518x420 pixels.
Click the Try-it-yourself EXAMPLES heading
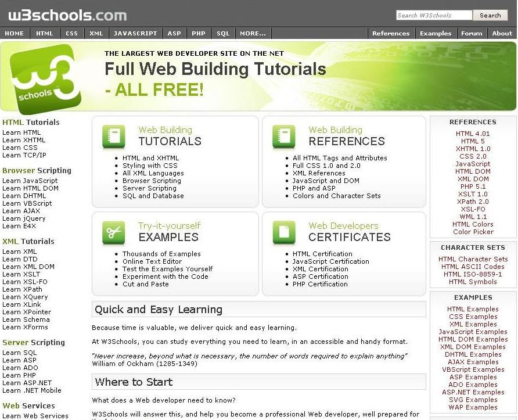(x=169, y=232)
